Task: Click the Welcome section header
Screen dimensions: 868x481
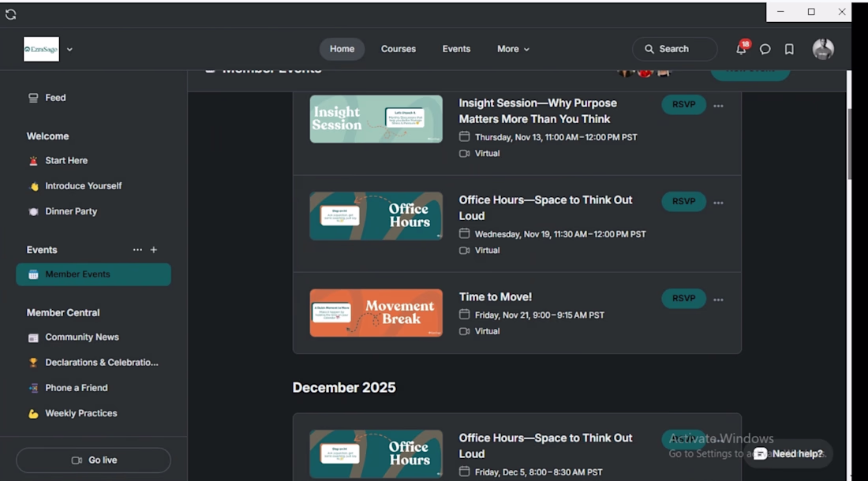Action: 47,136
